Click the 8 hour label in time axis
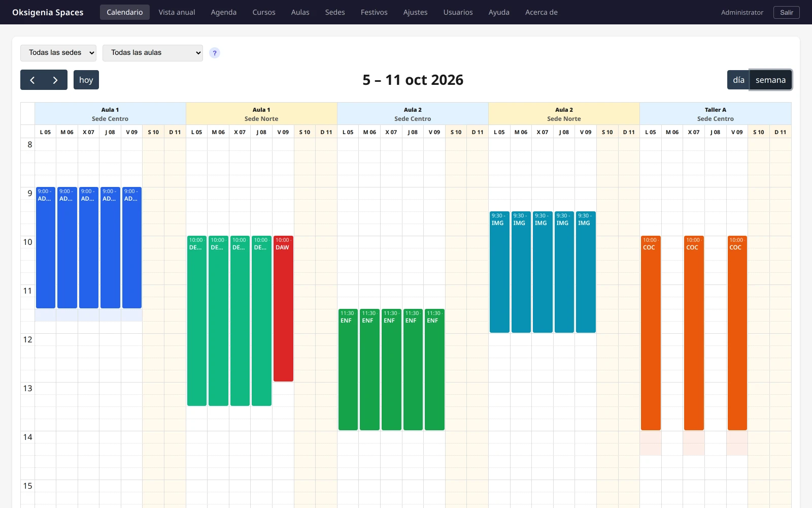 click(29, 144)
